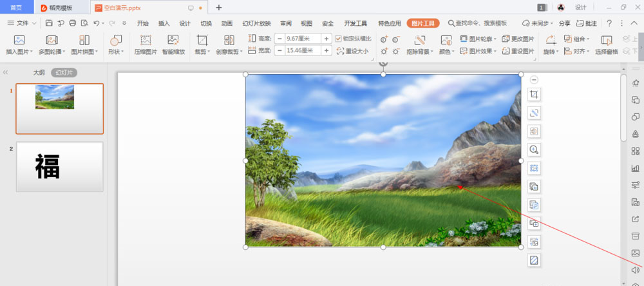644x286 pixels.
Task: Open the 动画 Animation ribbon tab
Action: [227, 23]
